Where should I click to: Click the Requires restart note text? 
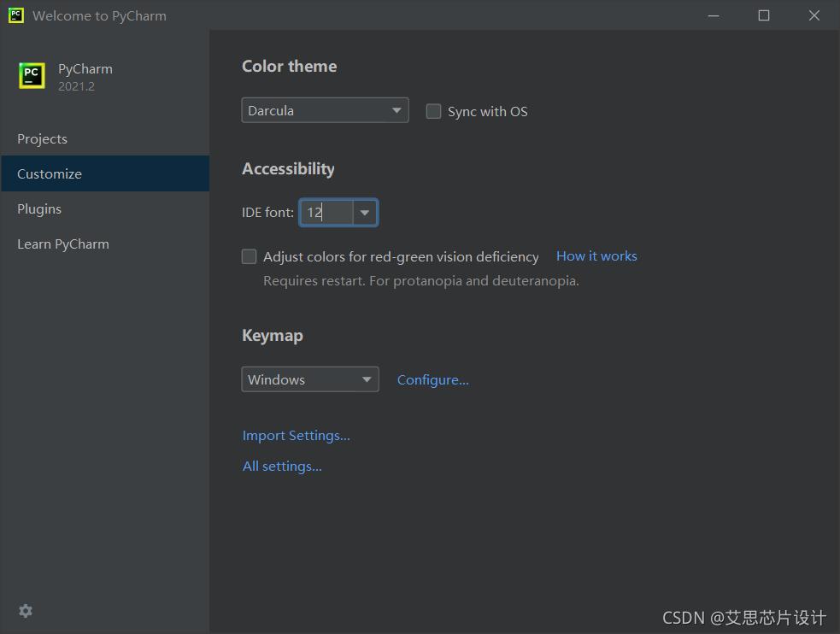pos(421,280)
